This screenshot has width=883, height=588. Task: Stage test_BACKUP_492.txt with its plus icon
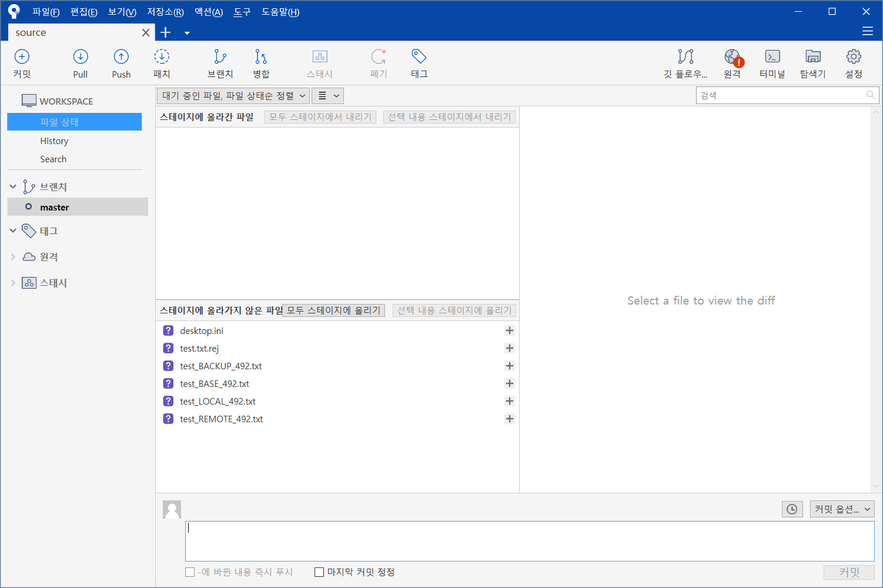point(510,366)
